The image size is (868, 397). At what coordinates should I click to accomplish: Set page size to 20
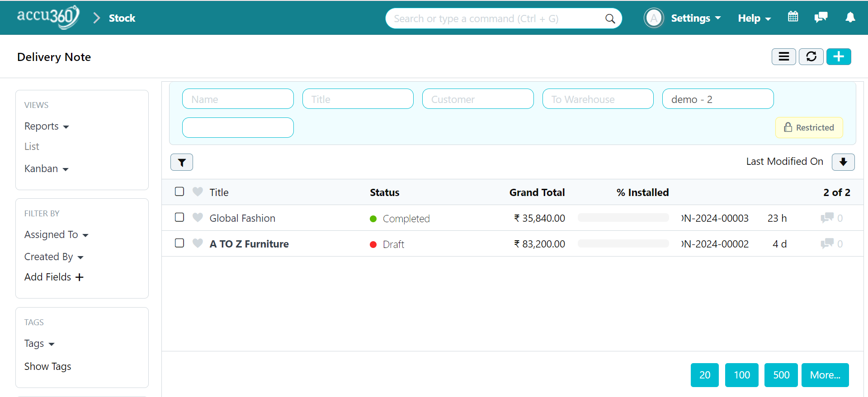coord(704,375)
